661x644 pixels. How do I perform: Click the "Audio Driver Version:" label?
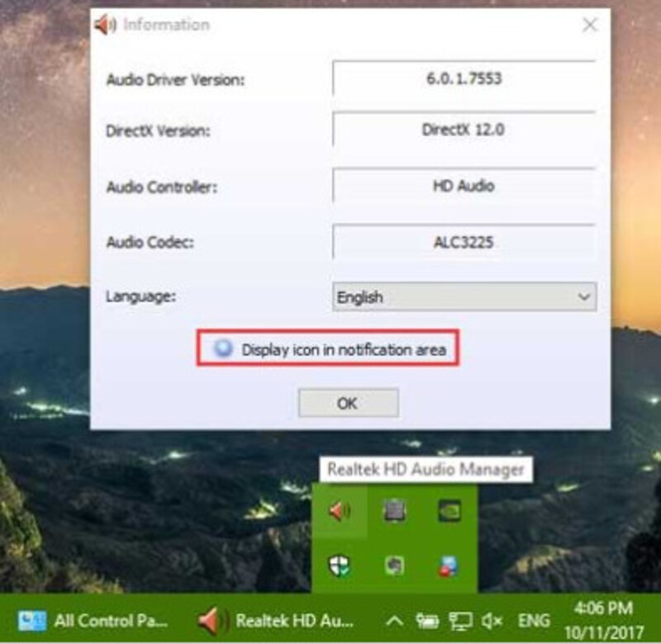[175, 79]
